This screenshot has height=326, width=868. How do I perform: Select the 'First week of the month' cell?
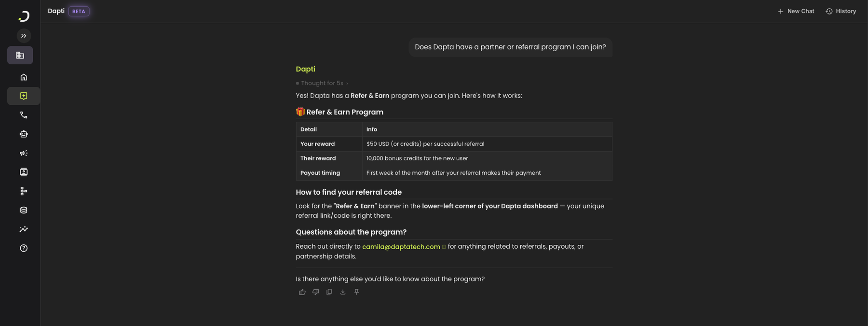click(x=487, y=173)
